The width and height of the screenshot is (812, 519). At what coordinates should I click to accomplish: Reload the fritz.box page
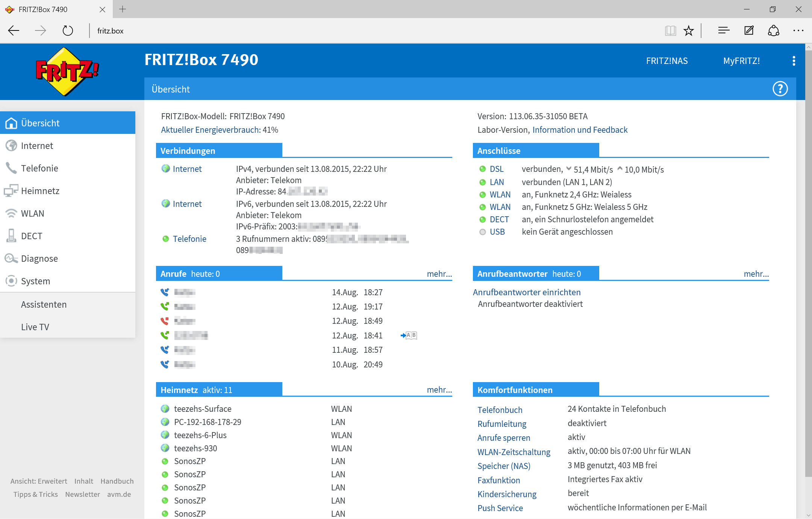point(68,30)
